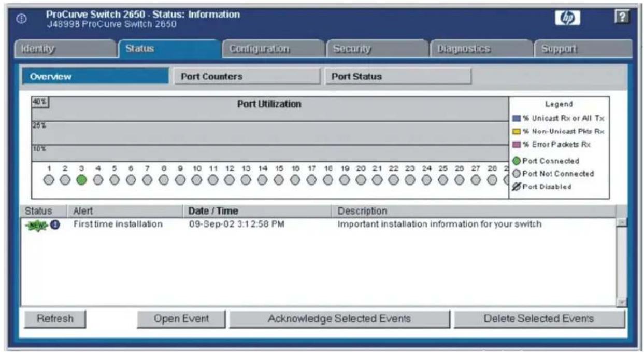
Task: Select connected port 3 green indicator
Action: pyautogui.click(x=81, y=180)
